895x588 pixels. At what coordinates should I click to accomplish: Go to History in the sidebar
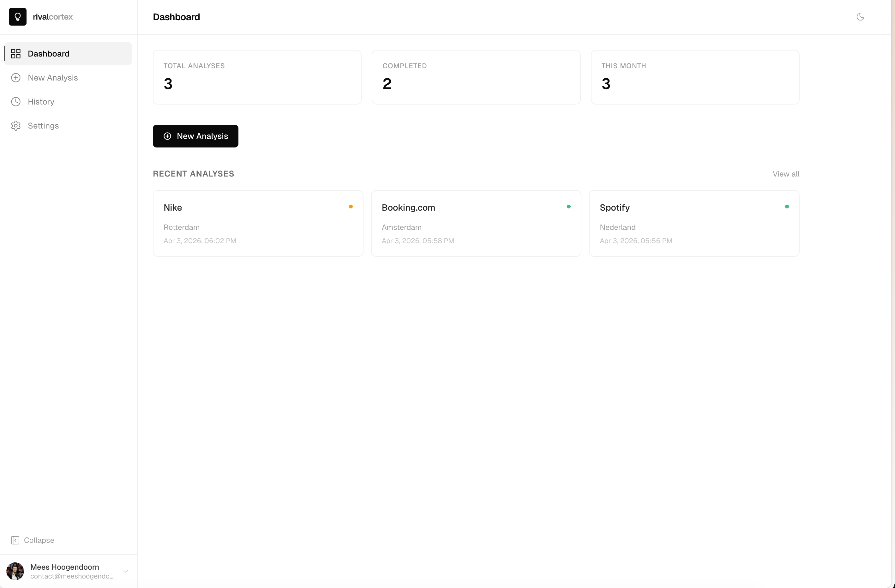(x=41, y=102)
